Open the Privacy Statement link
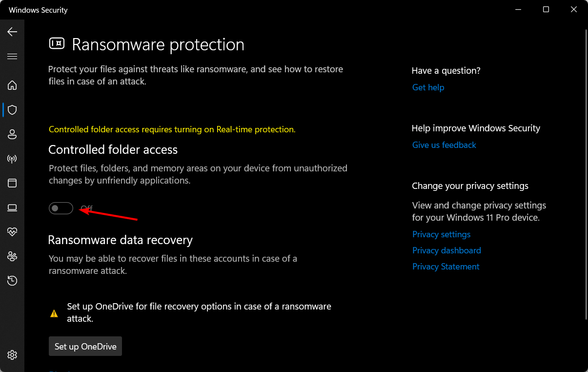The width and height of the screenshot is (588, 372). pos(446,267)
